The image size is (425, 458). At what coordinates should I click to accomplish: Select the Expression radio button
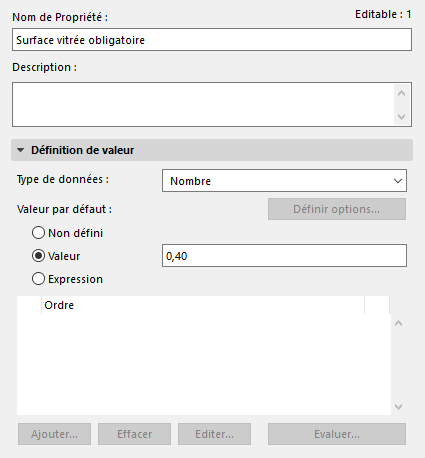[x=38, y=279]
